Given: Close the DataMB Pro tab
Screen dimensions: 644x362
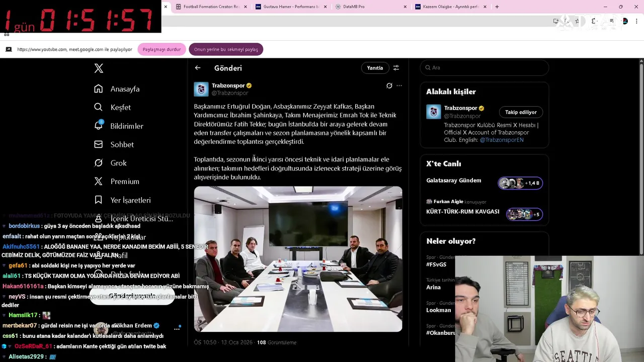Looking at the screenshot, I should coord(405,7).
